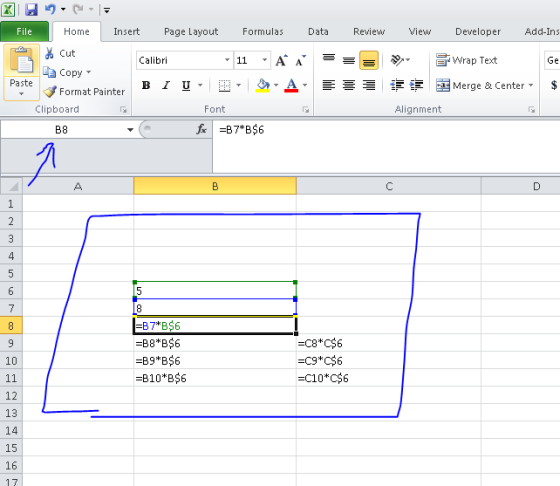Click the Decrease Font Size icon
This screenshot has width=560, height=486.
pyautogui.click(x=301, y=60)
